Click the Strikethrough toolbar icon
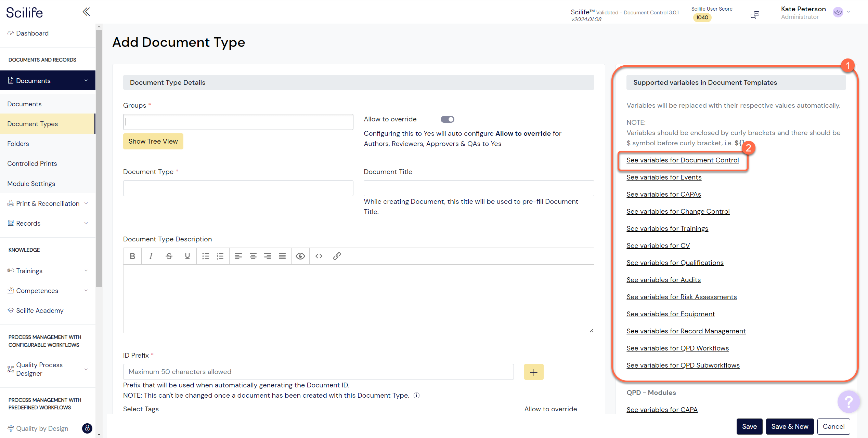868x438 pixels. [169, 256]
